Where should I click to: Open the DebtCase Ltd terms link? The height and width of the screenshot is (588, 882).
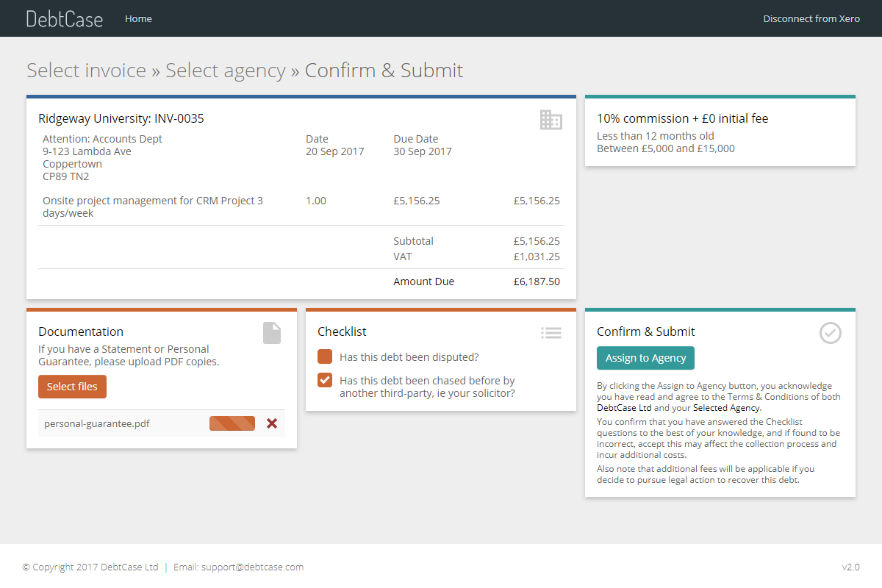[624, 408]
